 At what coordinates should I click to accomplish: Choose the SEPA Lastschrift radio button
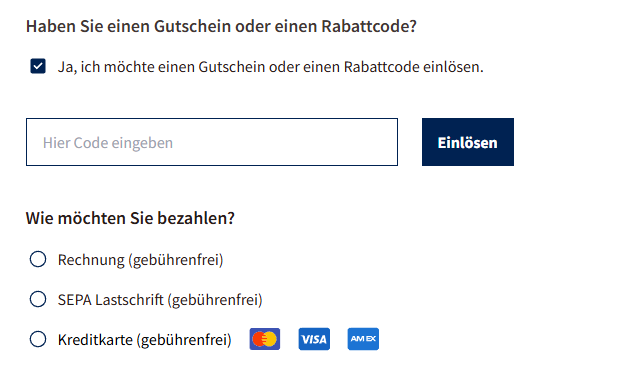click(38, 299)
